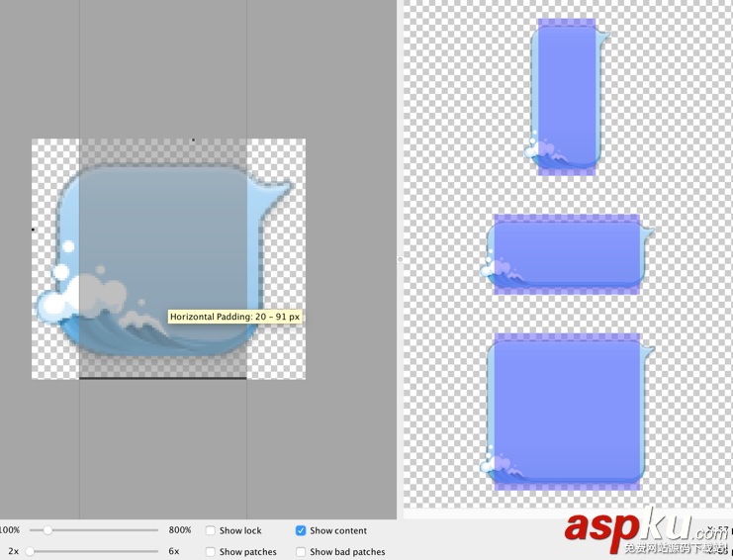
Task: Click the 2x scale label
Action: coord(14,551)
